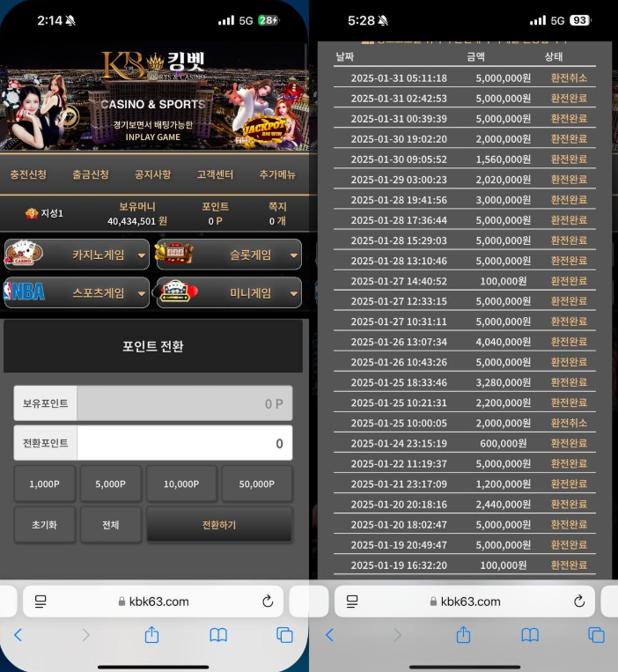Open the share sheet in right phone

[x=463, y=634]
